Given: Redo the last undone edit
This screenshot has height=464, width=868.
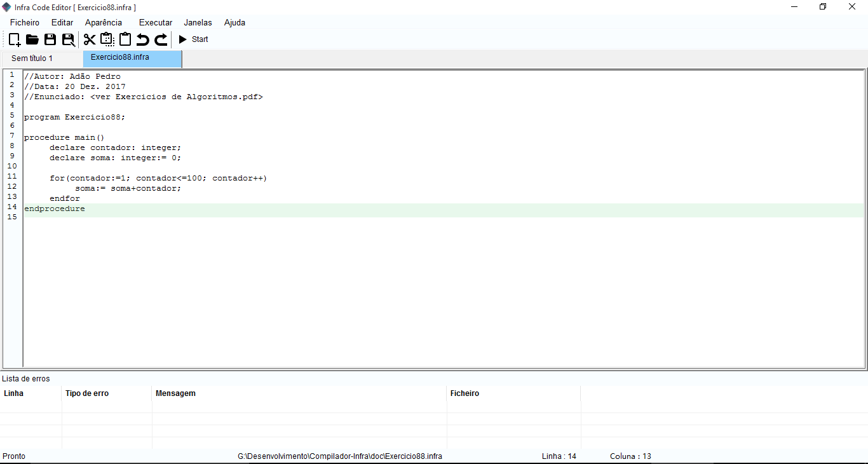Looking at the screenshot, I should [161, 39].
